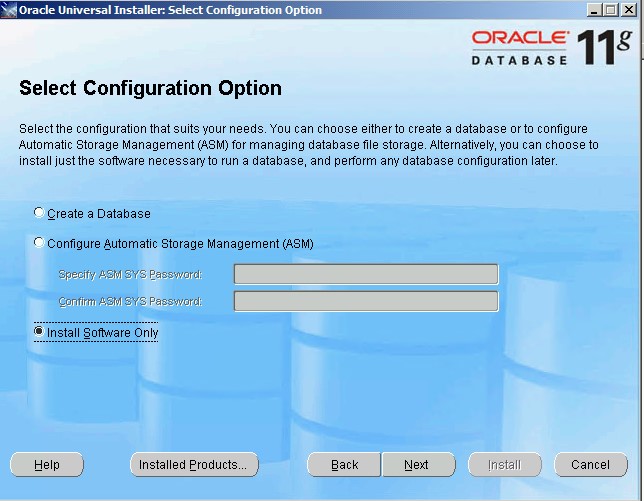Viewport: 644px width, 501px height.
Task: Click the Select Configuration Option heading
Action: (150, 89)
